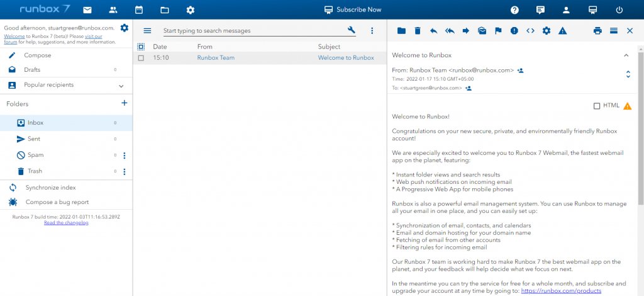Open gear settings beside greeting message
This screenshot has width=644, height=296.
[x=125, y=28]
